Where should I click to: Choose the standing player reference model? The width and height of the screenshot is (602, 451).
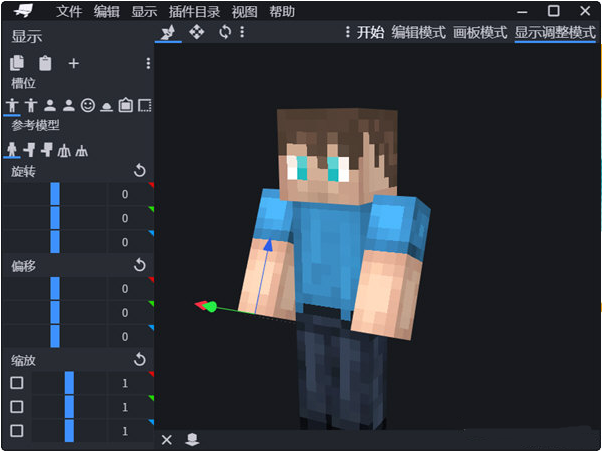[12, 150]
